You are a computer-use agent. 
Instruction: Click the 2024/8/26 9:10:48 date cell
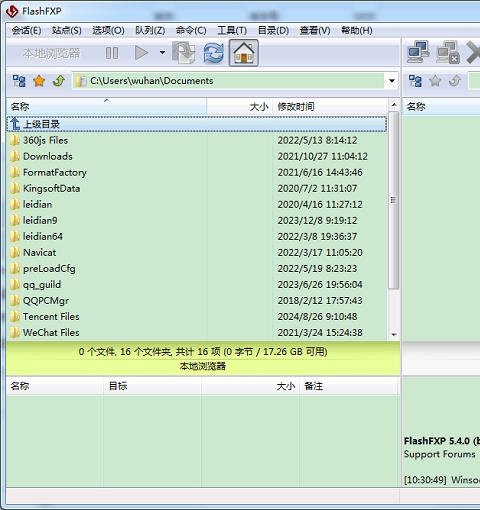[317, 316]
